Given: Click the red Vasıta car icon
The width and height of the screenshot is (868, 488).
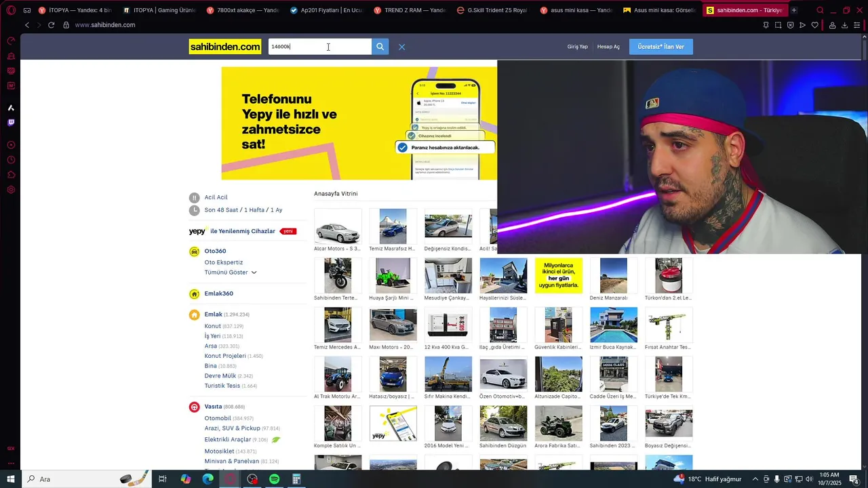Looking at the screenshot, I should click(195, 407).
